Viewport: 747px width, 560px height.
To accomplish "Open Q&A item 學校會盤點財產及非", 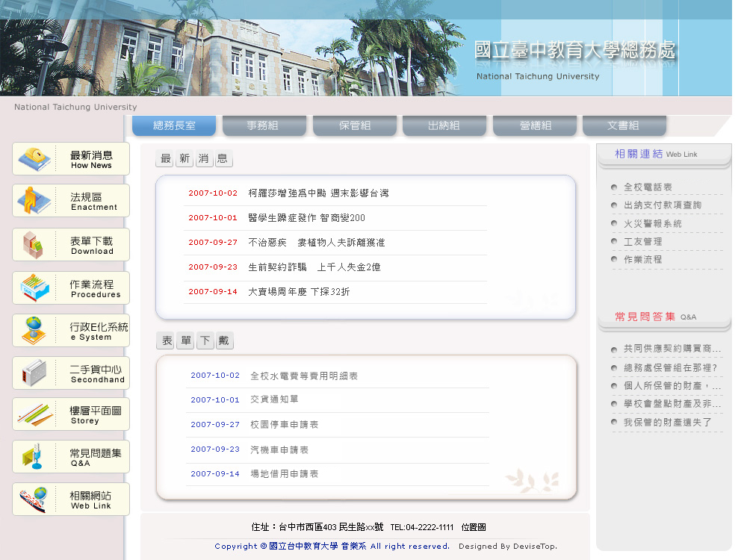I will click(x=672, y=404).
